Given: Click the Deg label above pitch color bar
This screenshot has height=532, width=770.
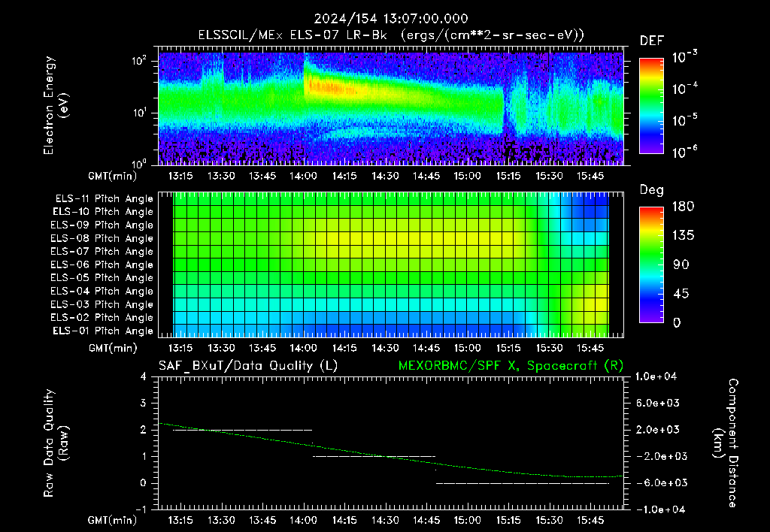Looking at the screenshot, I should point(652,190).
